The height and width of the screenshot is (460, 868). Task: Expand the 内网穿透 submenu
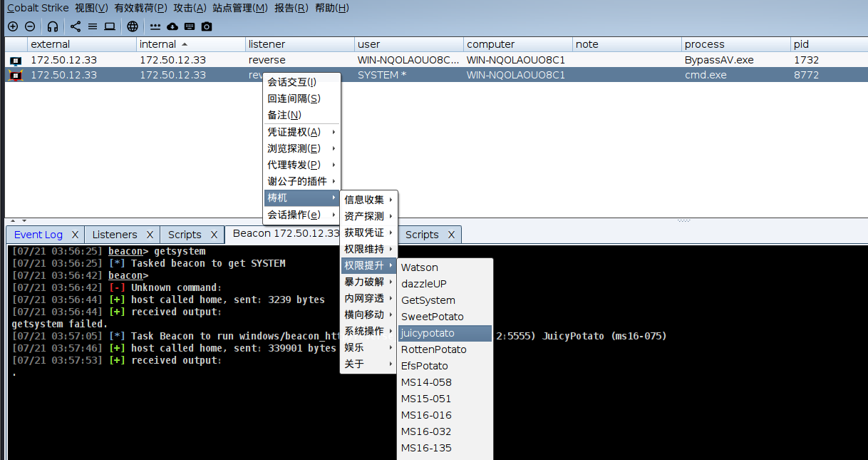[x=368, y=298]
